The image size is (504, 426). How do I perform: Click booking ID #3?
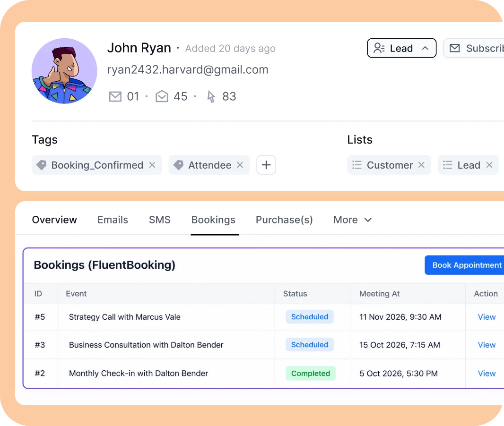40,345
